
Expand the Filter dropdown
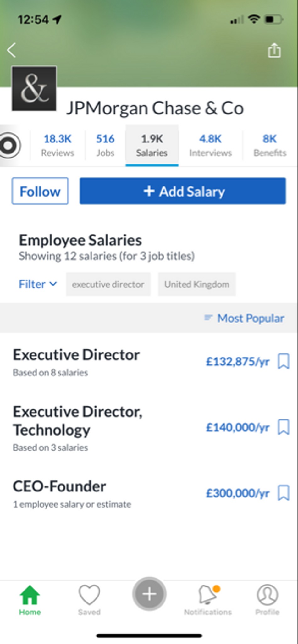[x=37, y=284]
